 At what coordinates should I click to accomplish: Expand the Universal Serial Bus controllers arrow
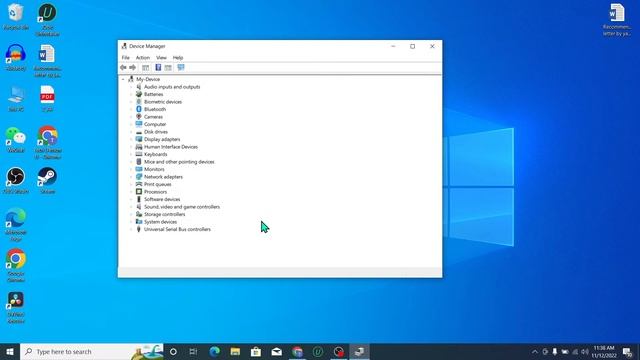click(x=131, y=229)
